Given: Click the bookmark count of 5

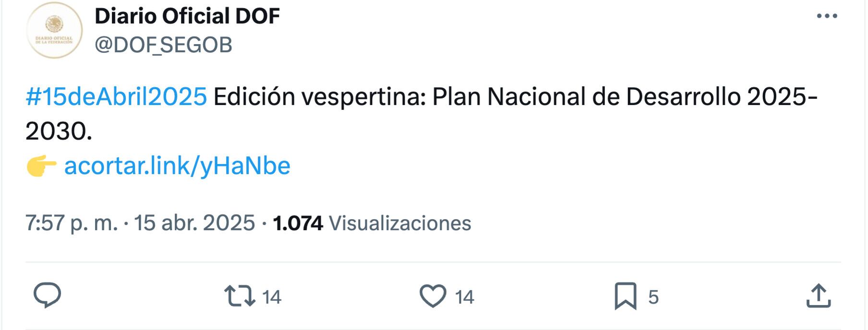Looking at the screenshot, I should tap(653, 297).
